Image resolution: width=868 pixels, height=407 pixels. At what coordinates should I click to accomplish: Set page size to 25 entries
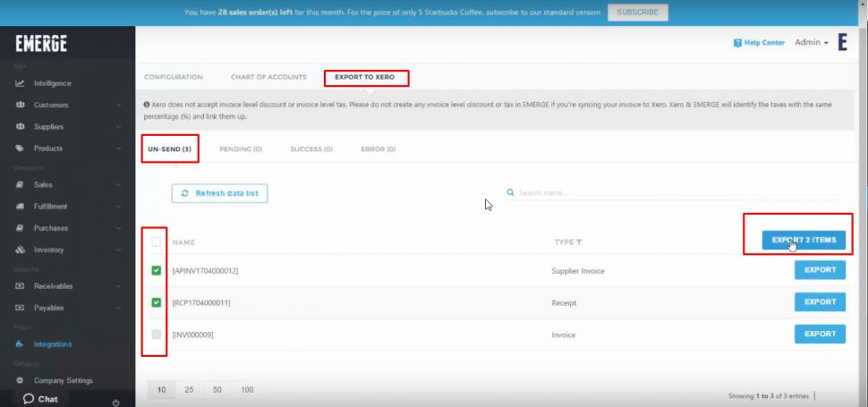tap(190, 390)
